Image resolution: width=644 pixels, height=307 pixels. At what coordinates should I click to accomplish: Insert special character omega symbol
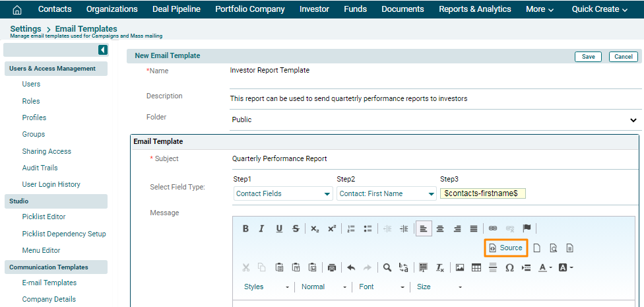509,267
